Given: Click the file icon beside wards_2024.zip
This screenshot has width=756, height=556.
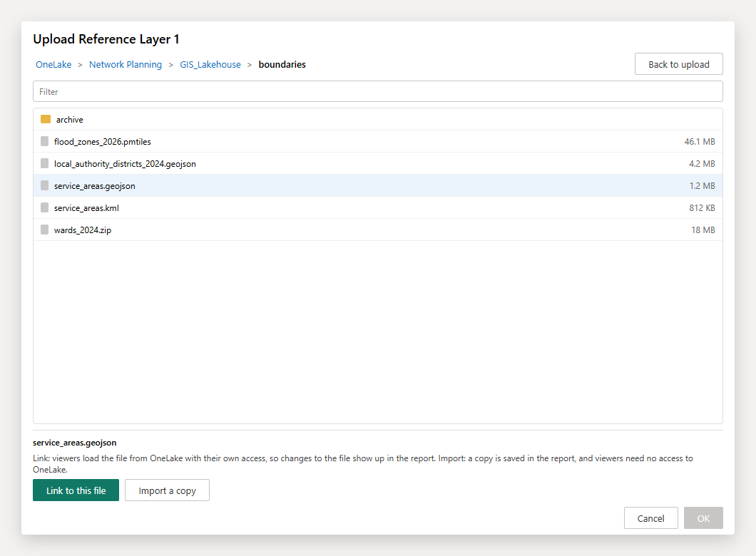Looking at the screenshot, I should click(44, 230).
